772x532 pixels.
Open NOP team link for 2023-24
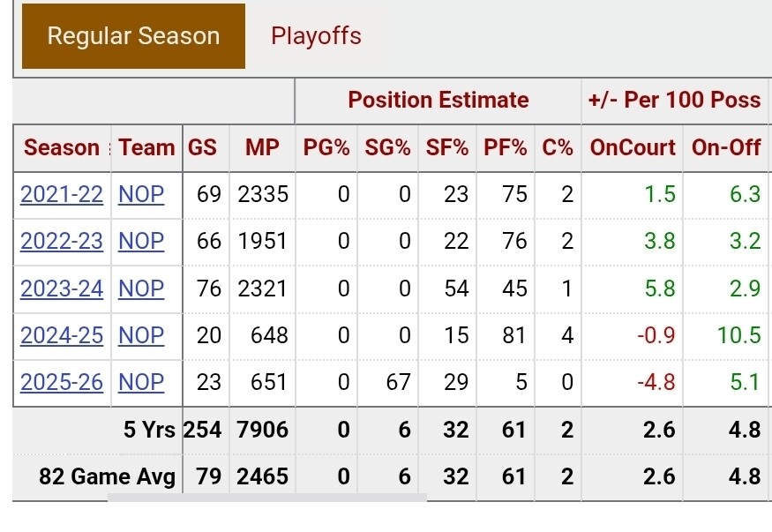141,288
